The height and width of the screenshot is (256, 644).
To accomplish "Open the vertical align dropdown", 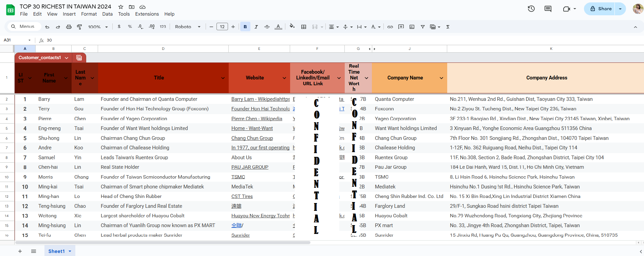I will click(348, 27).
